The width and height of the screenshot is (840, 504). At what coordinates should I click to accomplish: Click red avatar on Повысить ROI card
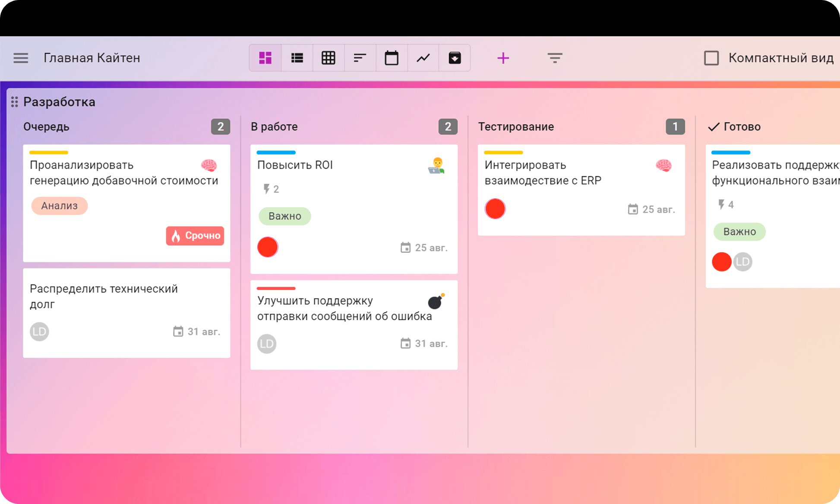(x=268, y=247)
